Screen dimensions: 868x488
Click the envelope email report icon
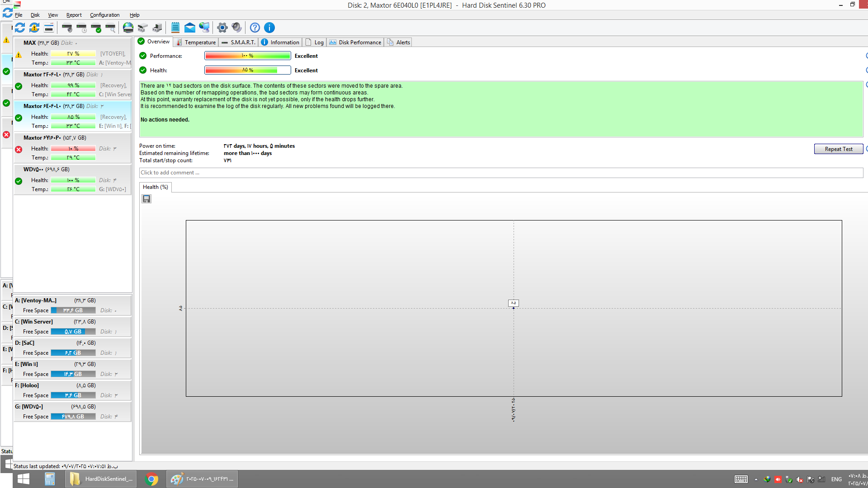[x=190, y=28]
